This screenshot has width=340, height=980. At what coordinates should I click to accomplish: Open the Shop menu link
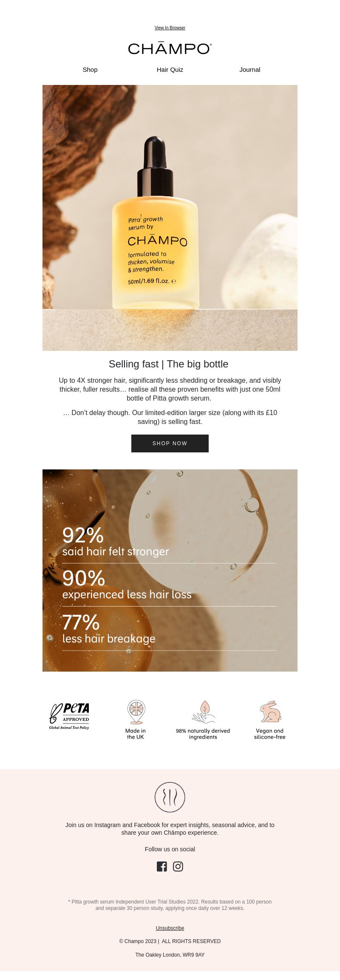90,70
